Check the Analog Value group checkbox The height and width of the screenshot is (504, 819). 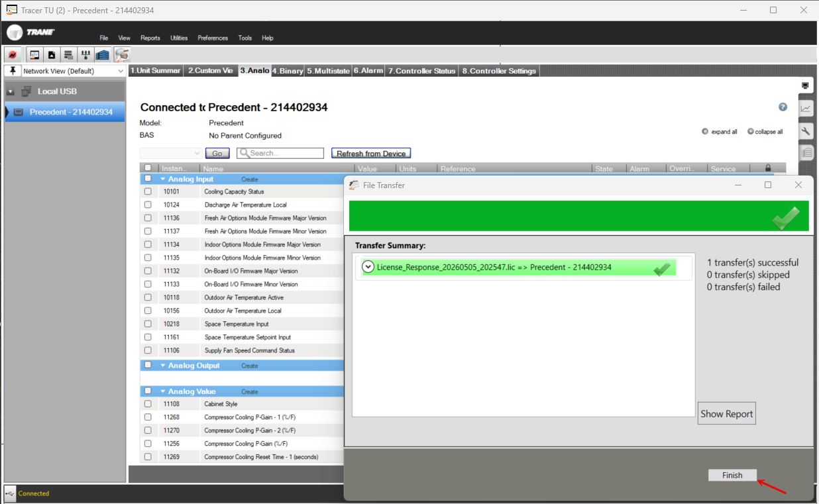click(x=148, y=391)
